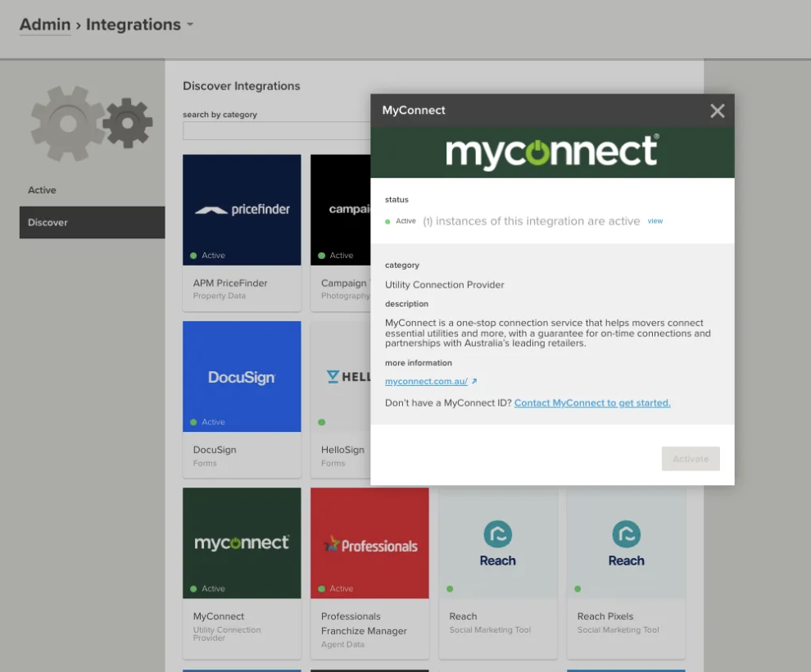Click the Active badge on DocuSign card
The width and height of the screenshot is (811, 672).
(207, 422)
